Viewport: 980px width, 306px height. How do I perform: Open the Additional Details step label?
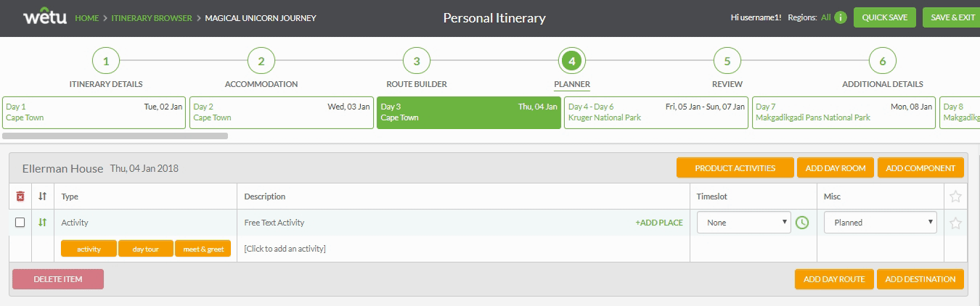(x=883, y=84)
